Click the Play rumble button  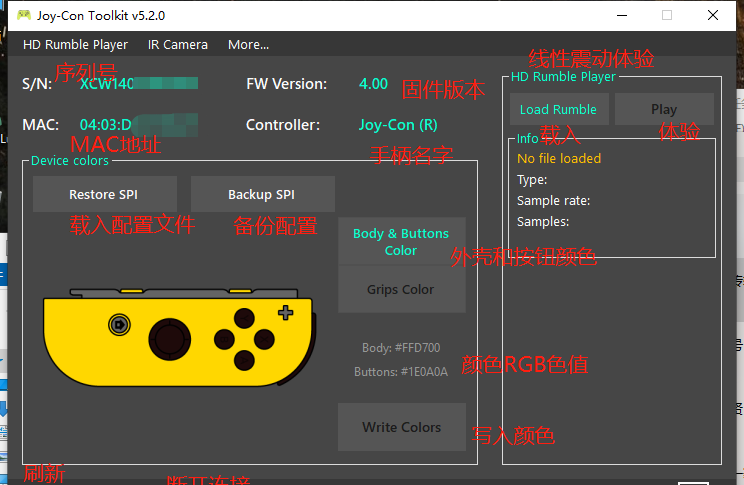(x=664, y=109)
